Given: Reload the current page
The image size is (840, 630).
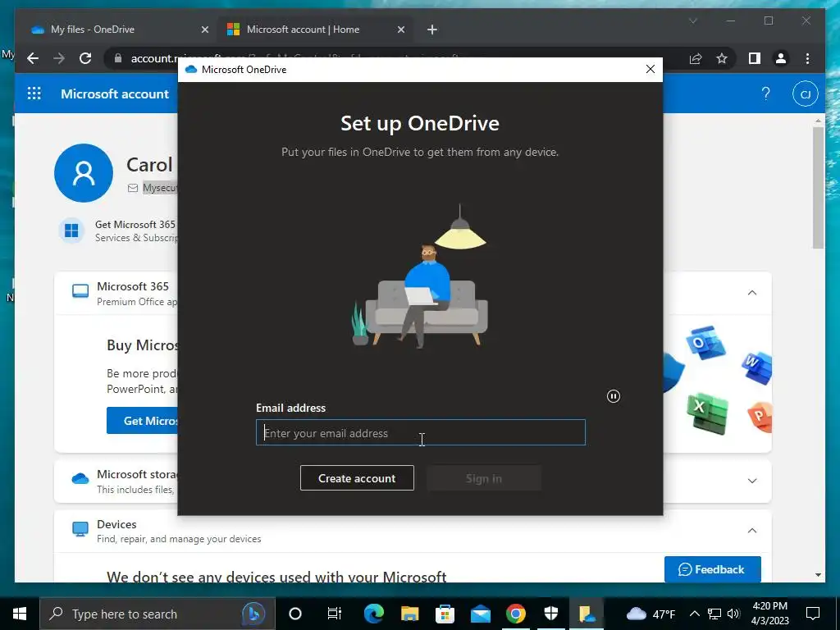Looking at the screenshot, I should point(85,58).
